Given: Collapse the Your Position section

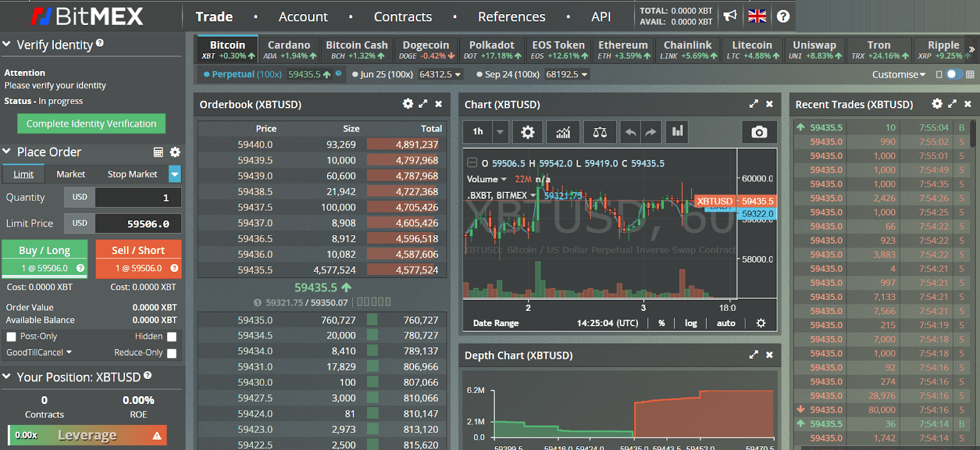Looking at the screenshot, I should [7, 377].
